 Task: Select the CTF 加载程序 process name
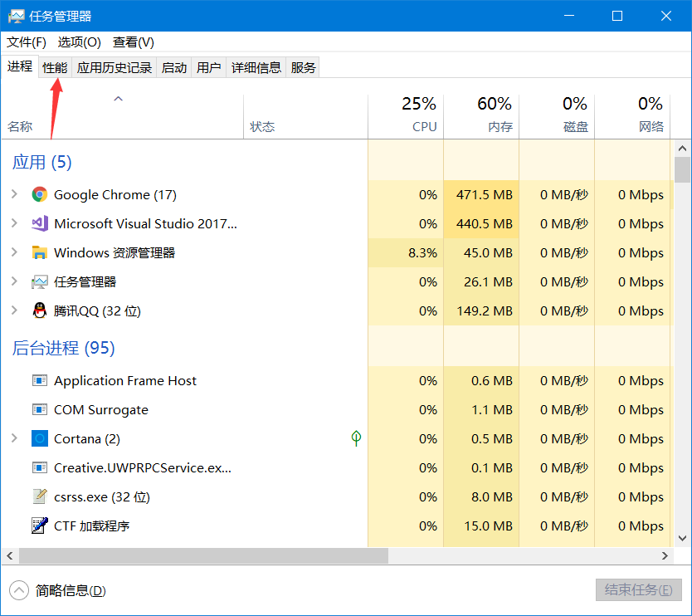pos(92,526)
